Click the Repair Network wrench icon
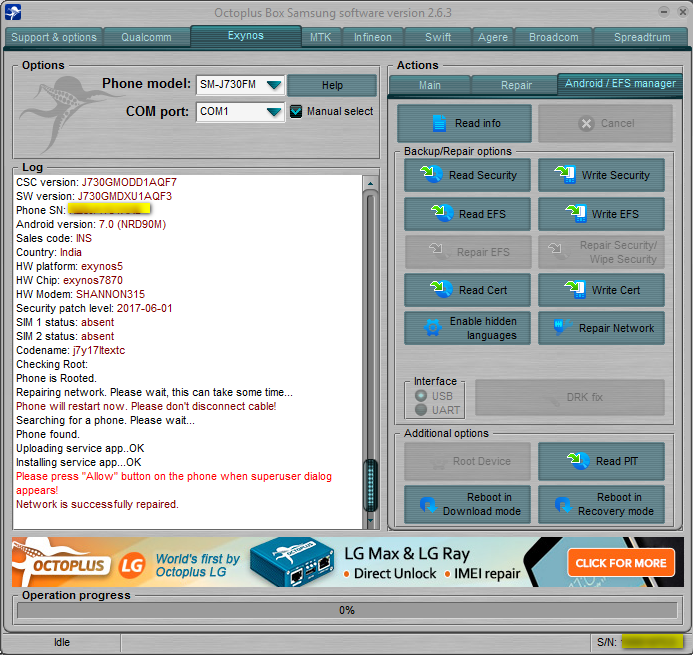Viewport: 693px width, 655px height. [x=562, y=328]
